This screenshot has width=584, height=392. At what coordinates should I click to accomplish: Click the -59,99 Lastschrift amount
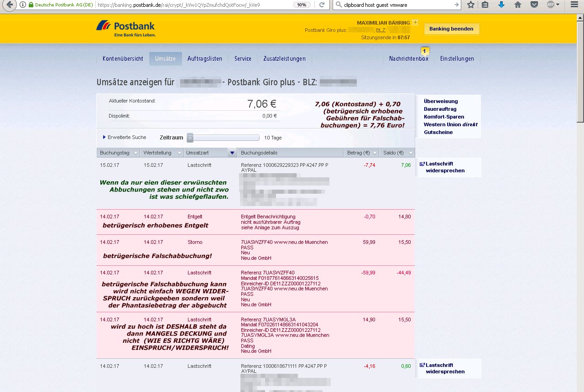tap(368, 273)
